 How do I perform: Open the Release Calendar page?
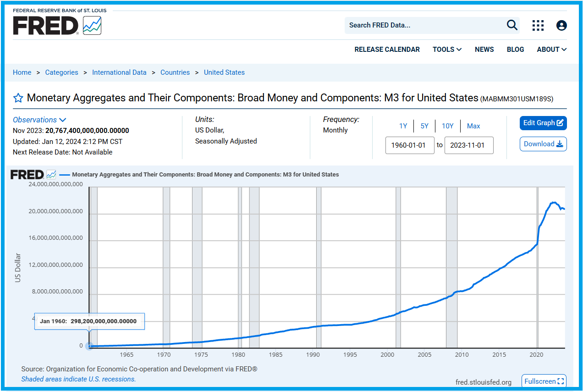click(x=387, y=50)
